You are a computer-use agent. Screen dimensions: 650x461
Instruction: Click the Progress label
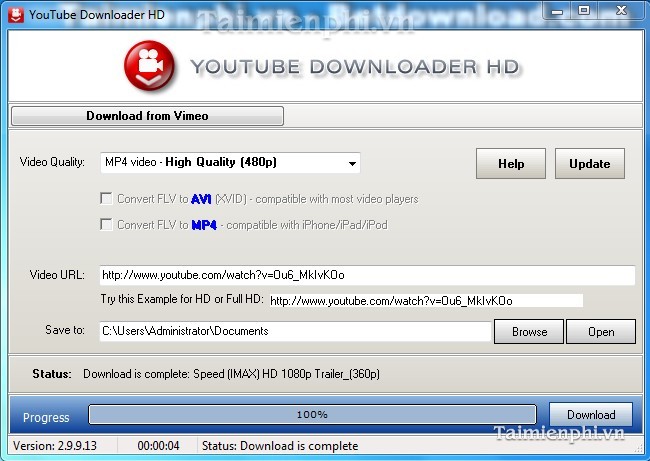point(46,417)
